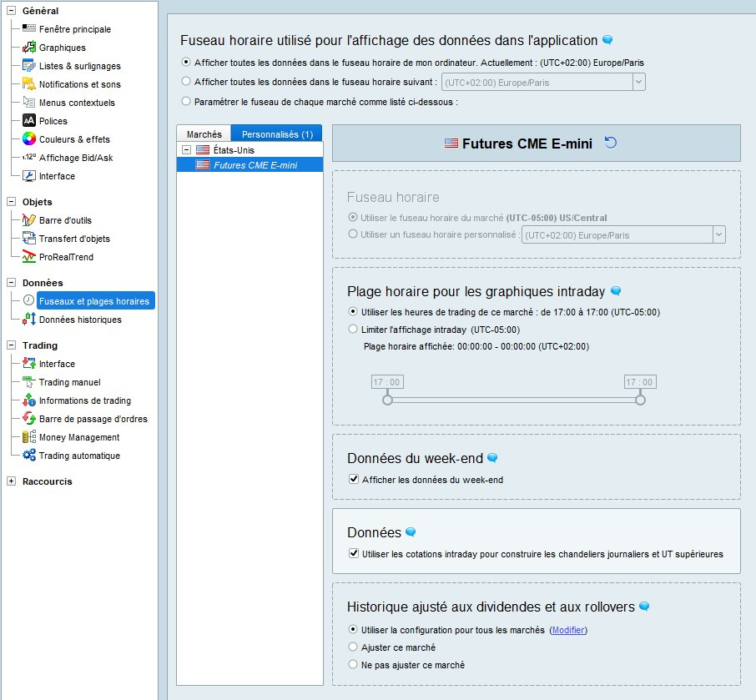Click the Données historiques icon
Viewport: 756px width, 700px height.
pyautogui.click(x=29, y=319)
